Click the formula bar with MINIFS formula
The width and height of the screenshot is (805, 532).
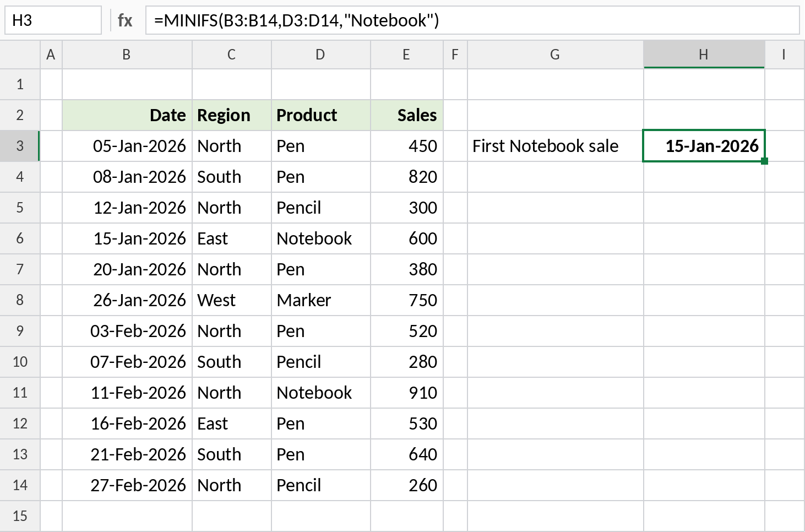(472, 20)
